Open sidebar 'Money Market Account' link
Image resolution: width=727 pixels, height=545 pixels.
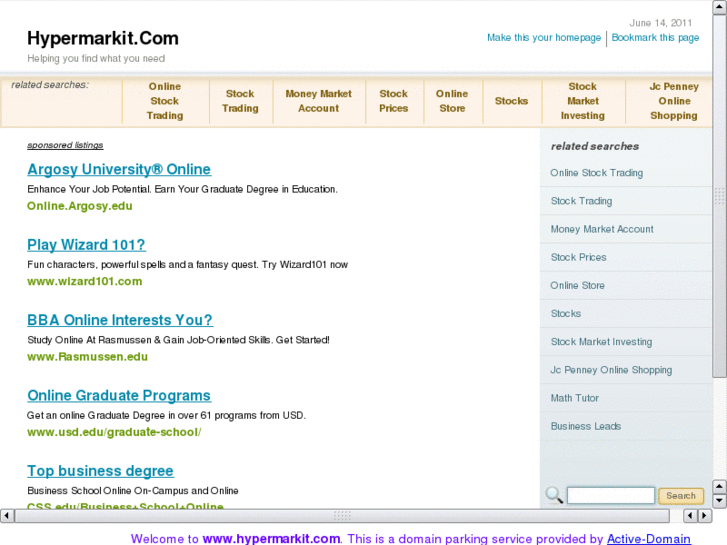[x=602, y=229]
